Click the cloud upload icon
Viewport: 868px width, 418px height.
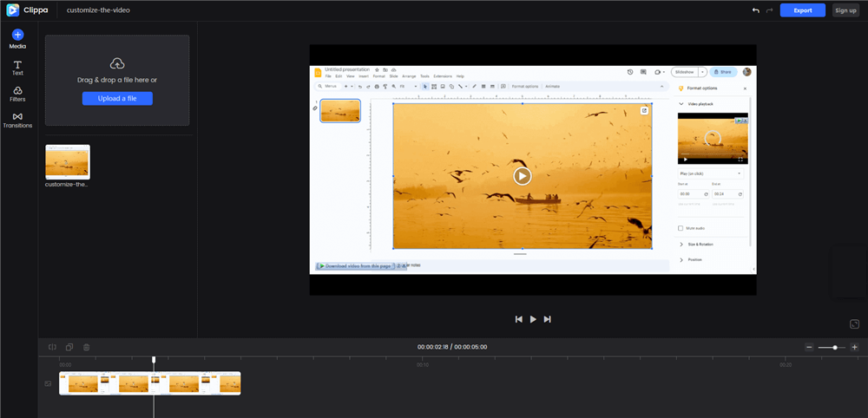pos(117,63)
